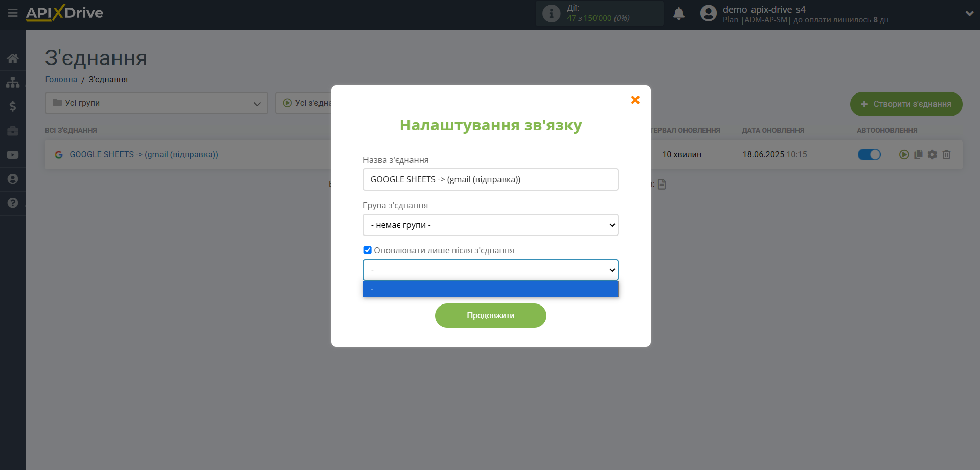Viewport: 980px width, 470px height.
Task: Click the ДАТА ОНОВЛЕННЯ column header
Action: [773, 130]
